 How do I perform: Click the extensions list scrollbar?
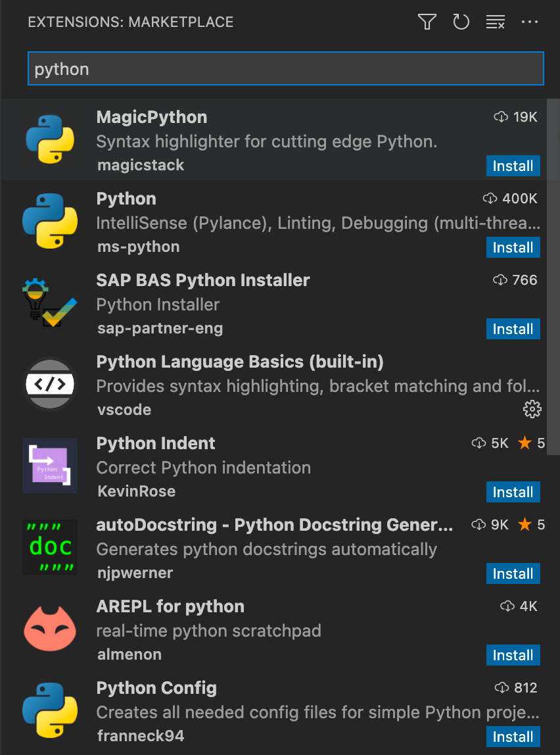tap(553, 276)
